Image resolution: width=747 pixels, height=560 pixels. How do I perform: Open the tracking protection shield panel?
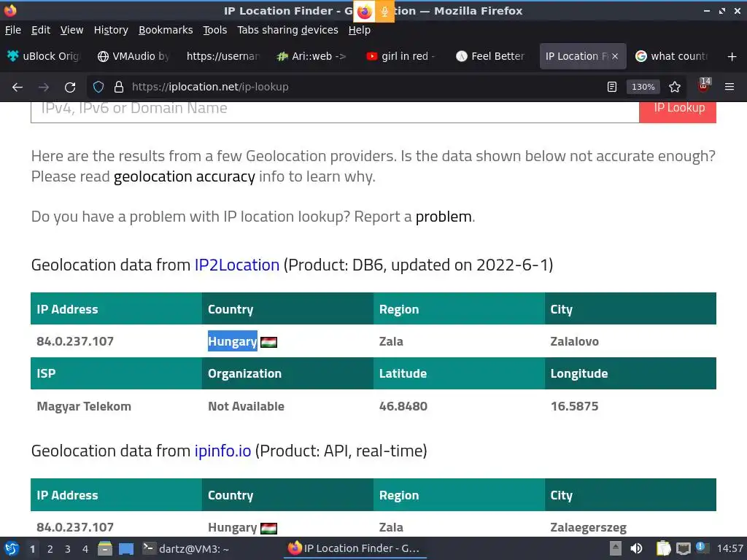98,87
